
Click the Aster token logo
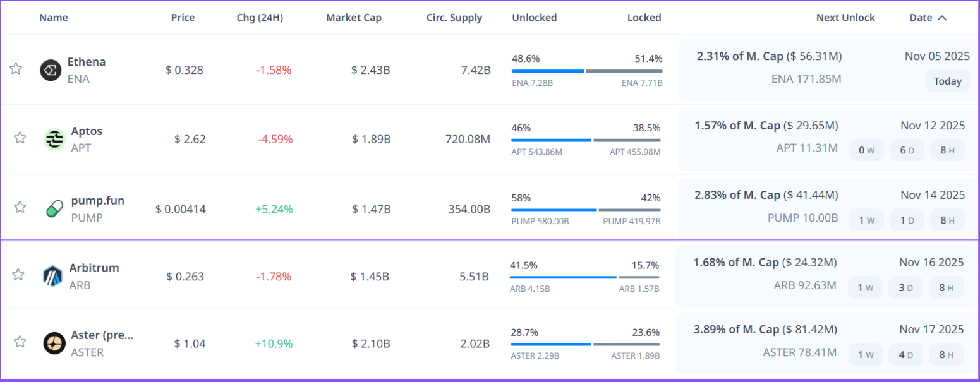point(54,343)
